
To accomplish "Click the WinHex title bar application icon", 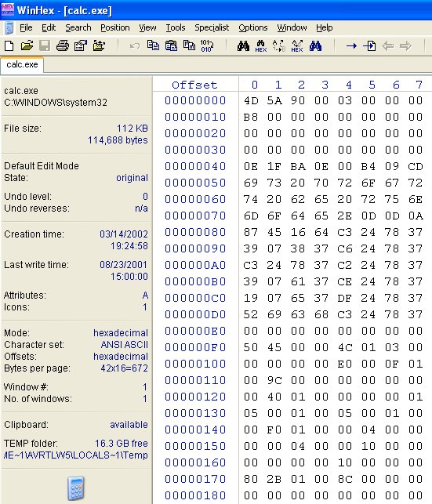I will [x=8, y=9].
